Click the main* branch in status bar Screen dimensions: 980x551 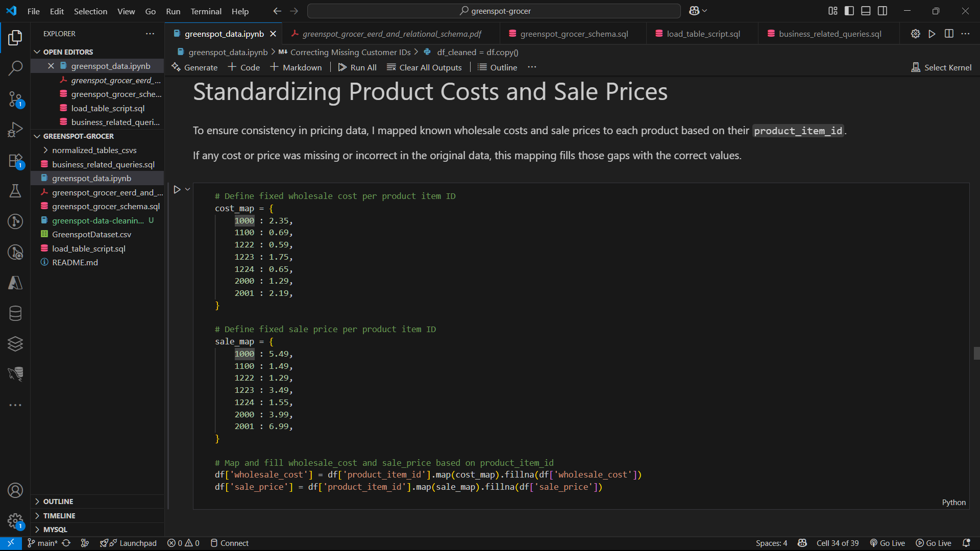tap(42, 543)
